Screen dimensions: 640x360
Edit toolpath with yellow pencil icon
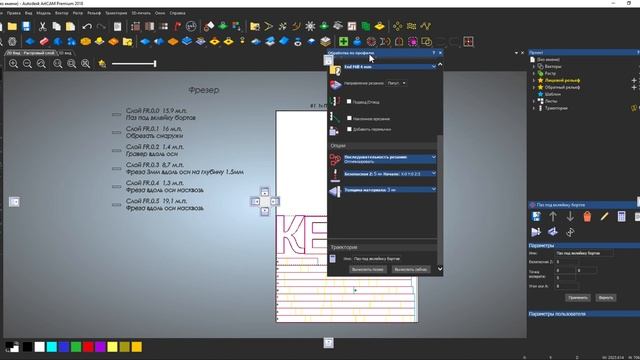click(x=604, y=217)
